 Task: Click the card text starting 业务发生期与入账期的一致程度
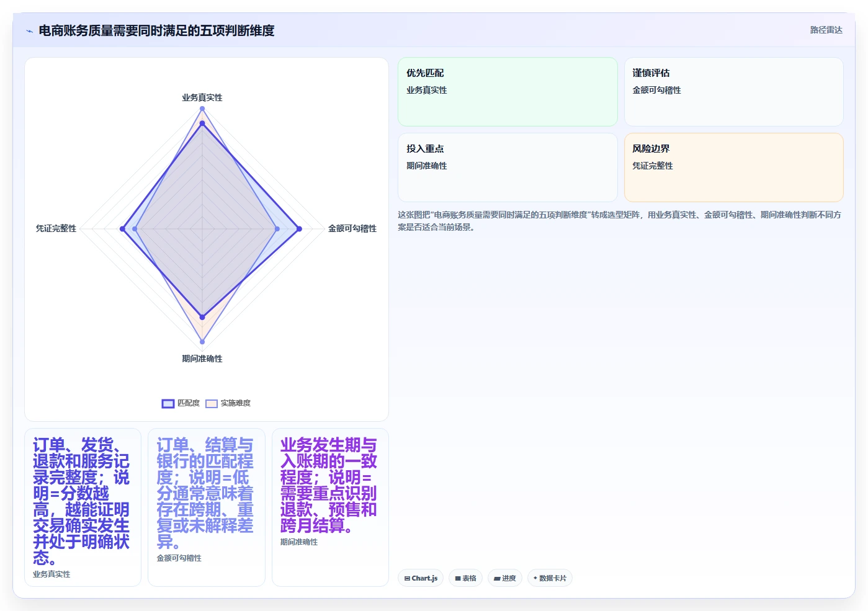[x=329, y=485]
